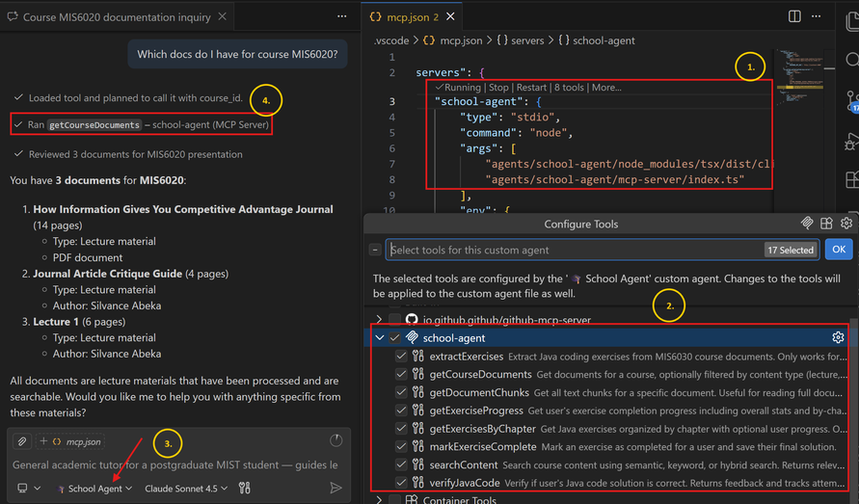This screenshot has width=859, height=504.
Task: Close the Course MIS6020 chat tab
Action: coord(223,16)
